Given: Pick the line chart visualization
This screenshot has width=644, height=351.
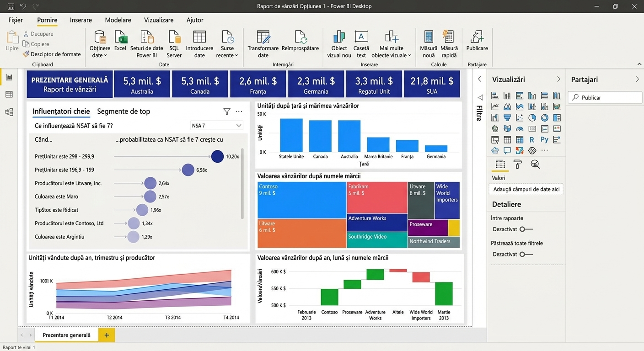Looking at the screenshot, I should pyautogui.click(x=495, y=106).
